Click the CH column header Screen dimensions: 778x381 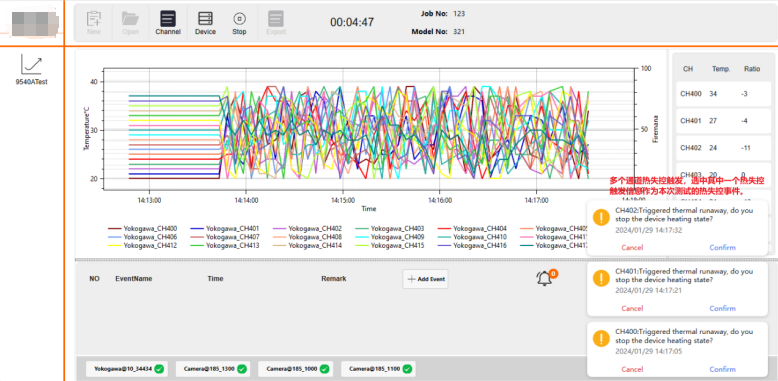(688, 69)
